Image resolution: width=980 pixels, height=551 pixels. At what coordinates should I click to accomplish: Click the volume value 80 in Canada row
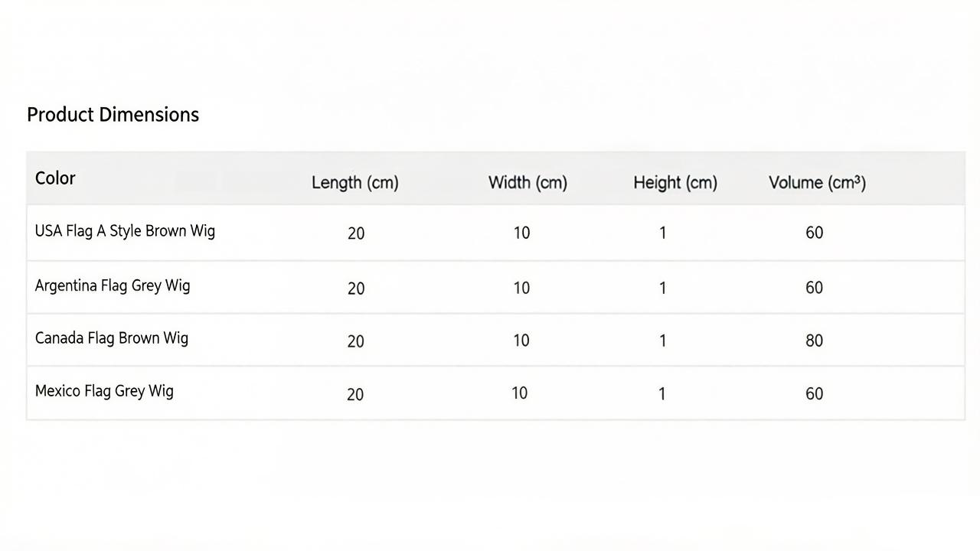point(814,341)
